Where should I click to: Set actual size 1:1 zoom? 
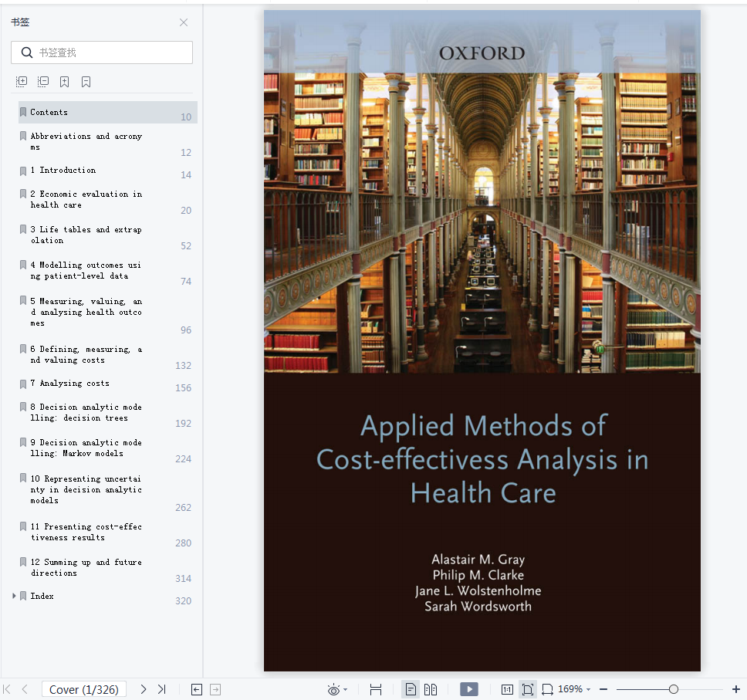[x=507, y=689]
